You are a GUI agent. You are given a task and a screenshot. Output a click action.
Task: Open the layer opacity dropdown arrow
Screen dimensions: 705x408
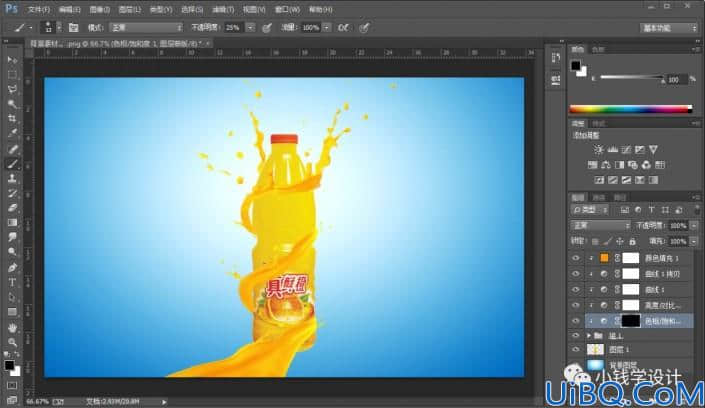[694, 225]
